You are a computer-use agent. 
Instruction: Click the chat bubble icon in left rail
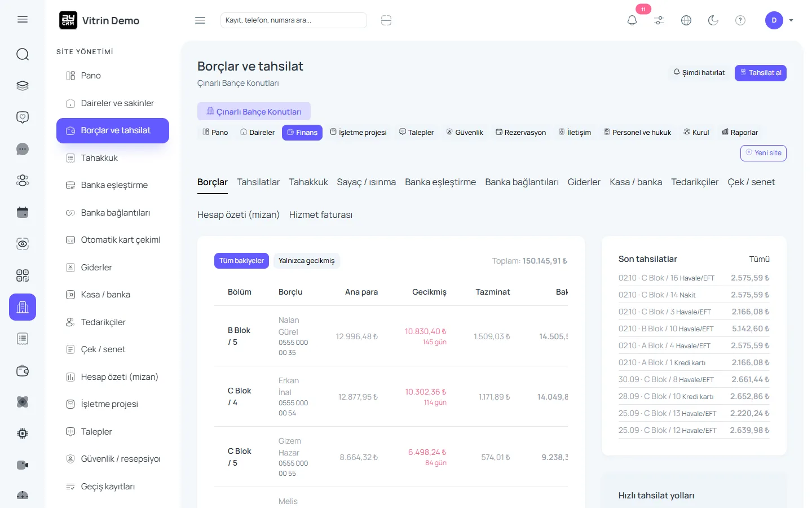(23, 149)
